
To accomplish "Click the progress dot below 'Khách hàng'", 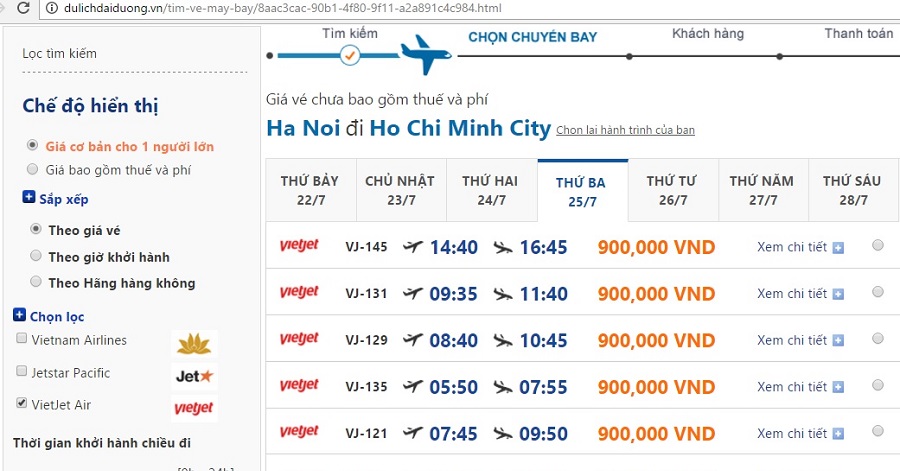I will pos(630,56).
